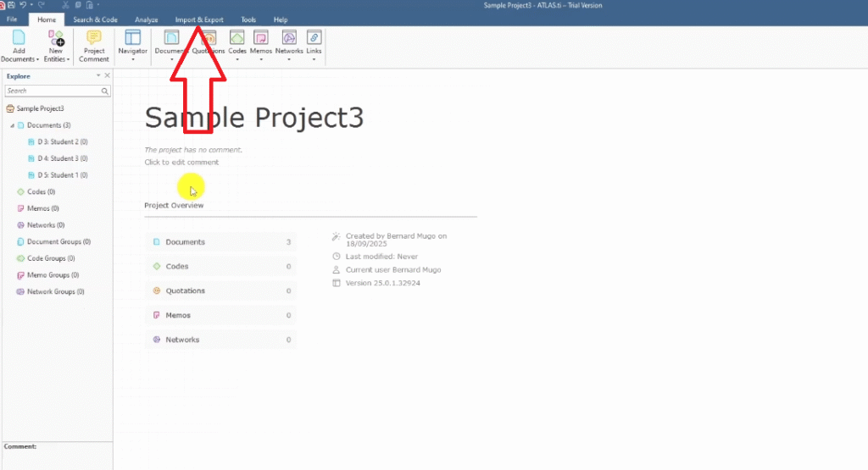Open the Links manager icon
This screenshot has width=868, height=470.
click(x=314, y=38)
